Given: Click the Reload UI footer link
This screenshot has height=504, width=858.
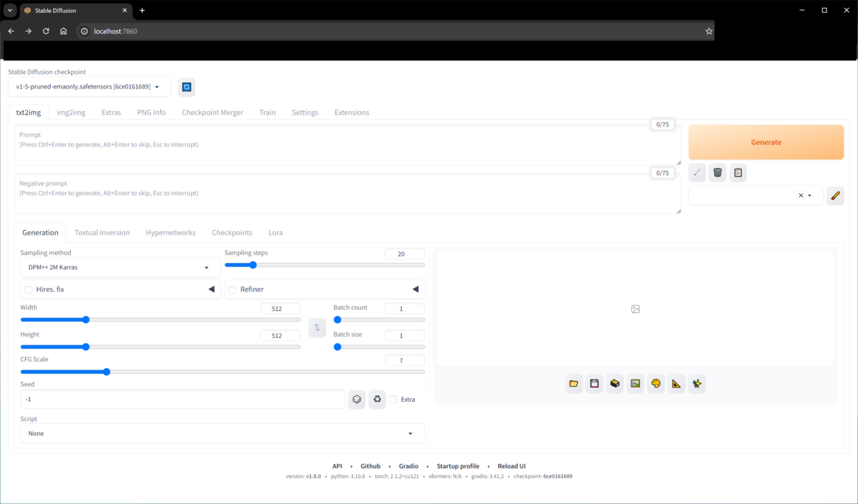Looking at the screenshot, I should click(511, 466).
